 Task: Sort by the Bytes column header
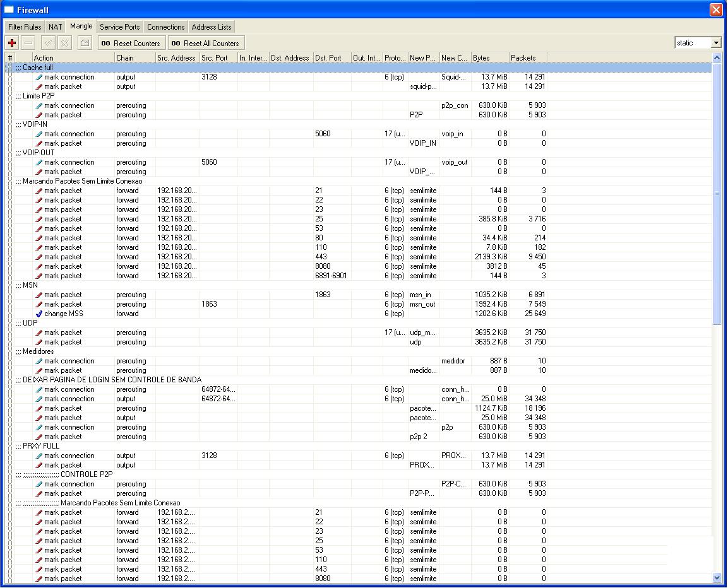point(490,57)
